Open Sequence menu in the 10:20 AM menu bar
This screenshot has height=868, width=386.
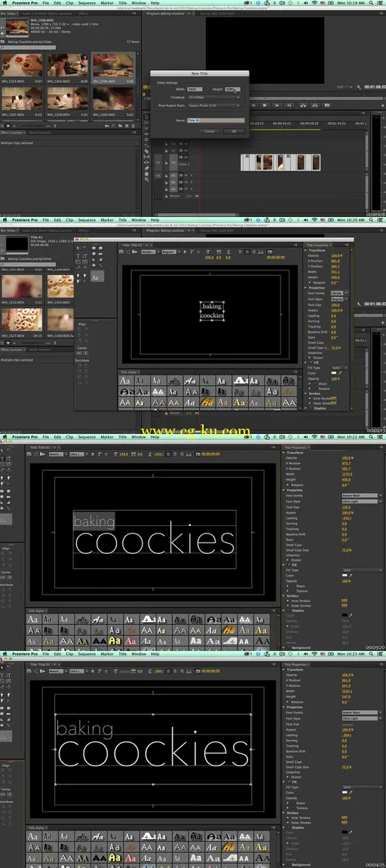point(87,220)
